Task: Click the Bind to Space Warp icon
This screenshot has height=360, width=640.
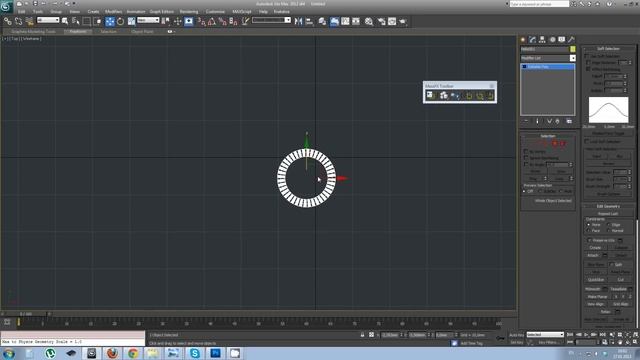Action: point(29,21)
